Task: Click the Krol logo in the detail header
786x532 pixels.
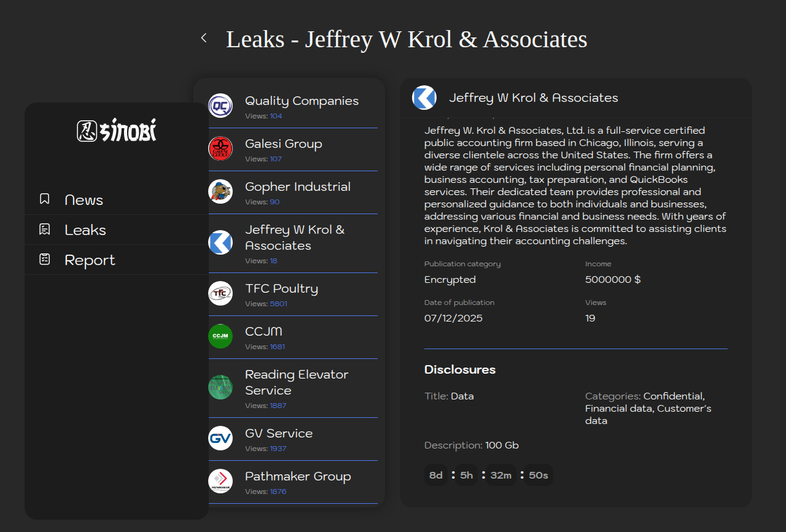Action: click(424, 98)
